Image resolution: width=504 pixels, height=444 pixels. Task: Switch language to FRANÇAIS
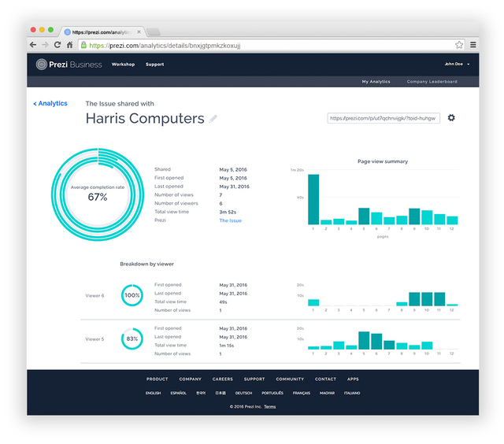pyautogui.click(x=302, y=394)
